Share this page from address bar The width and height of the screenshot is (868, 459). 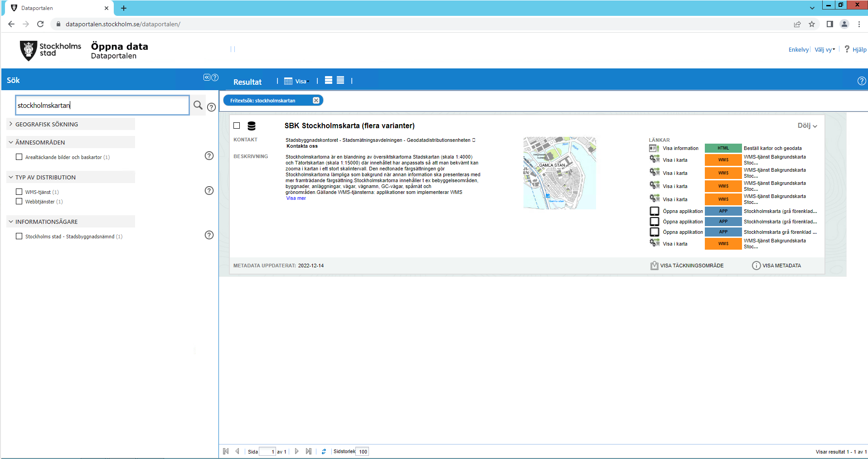click(797, 24)
